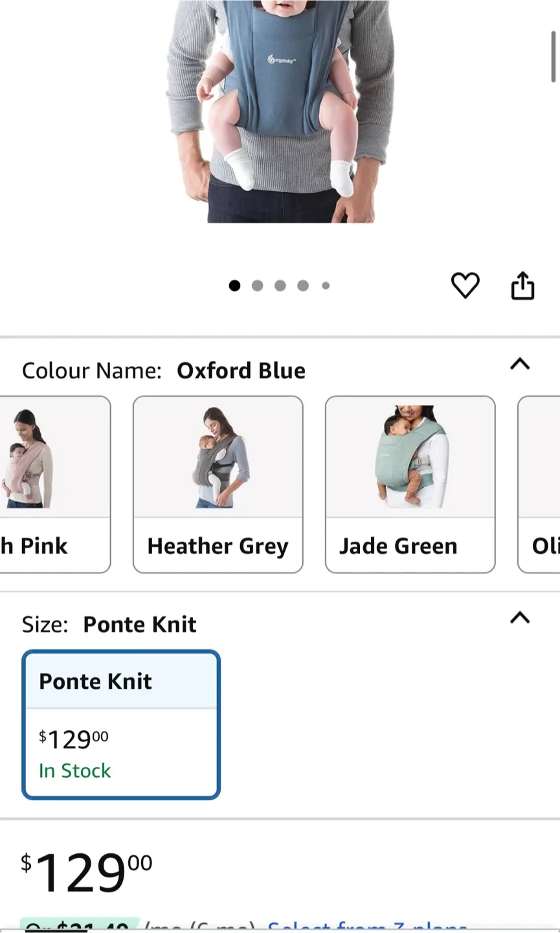The height and width of the screenshot is (933, 560).
Task: Jump to second product image dot
Action: (x=257, y=286)
